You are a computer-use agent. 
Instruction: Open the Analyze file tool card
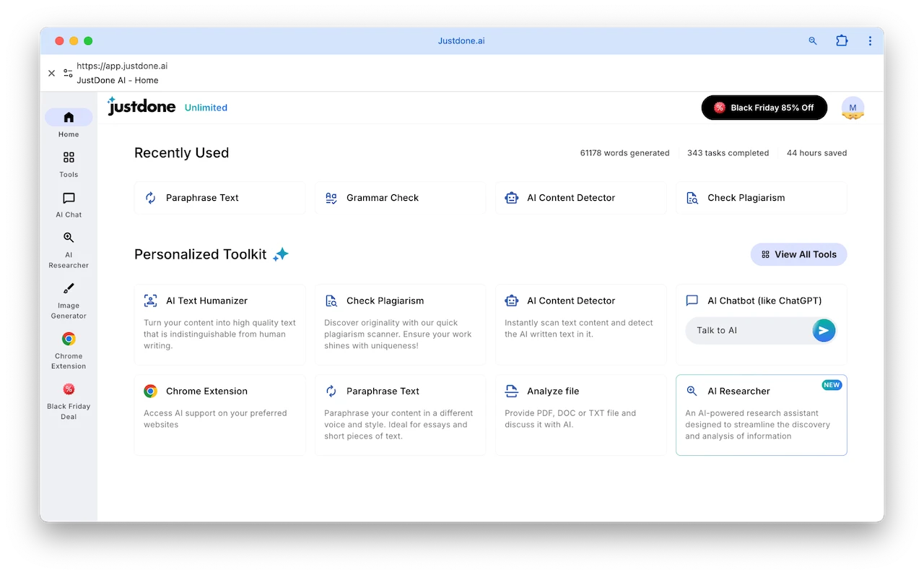point(580,415)
